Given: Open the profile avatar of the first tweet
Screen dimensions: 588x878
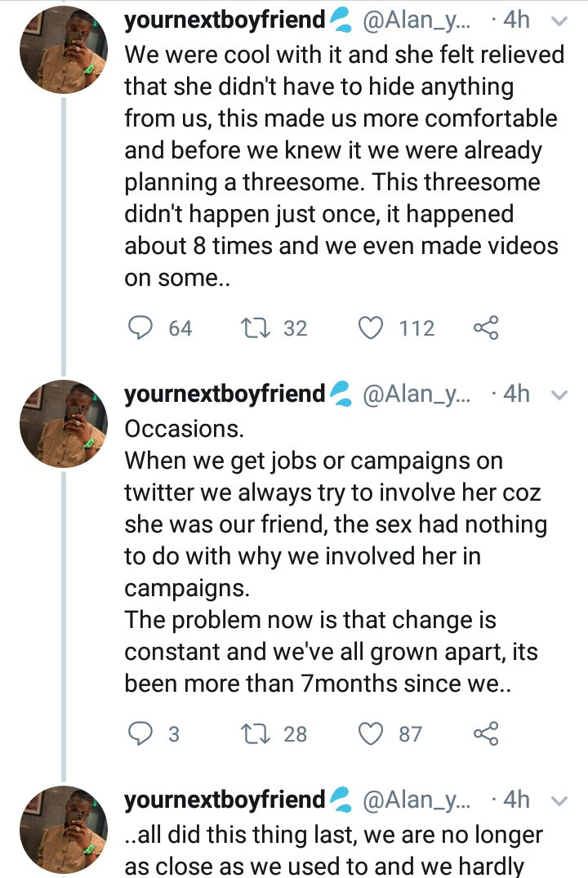Looking at the screenshot, I should click(x=61, y=49).
